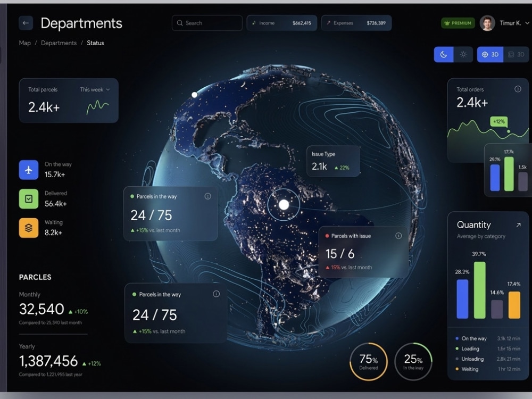
Task: Select On the way legend row
Action: (x=487, y=338)
